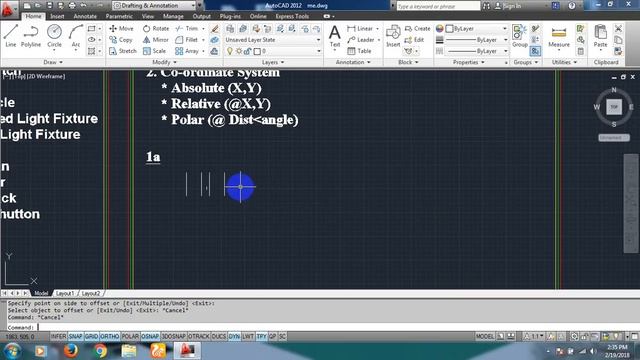Click the MODEL button in status bar
This screenshot has width=640, height=360.
click(485, 336)
